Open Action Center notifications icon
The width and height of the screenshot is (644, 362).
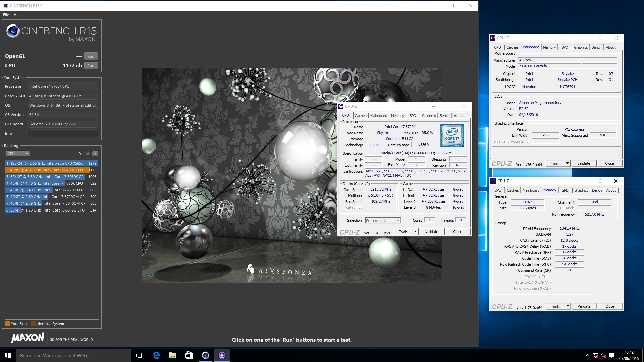[x=612, y=355]
